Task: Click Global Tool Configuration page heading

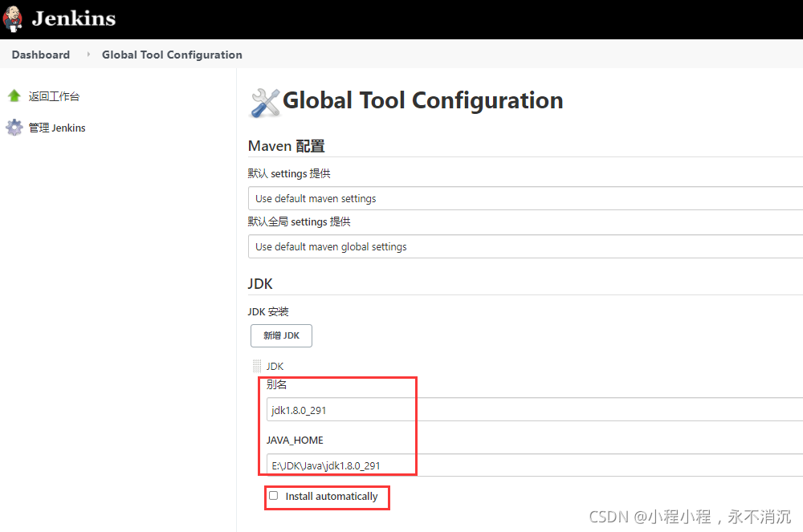Action: pyautogui.click(x=423, y=101)
